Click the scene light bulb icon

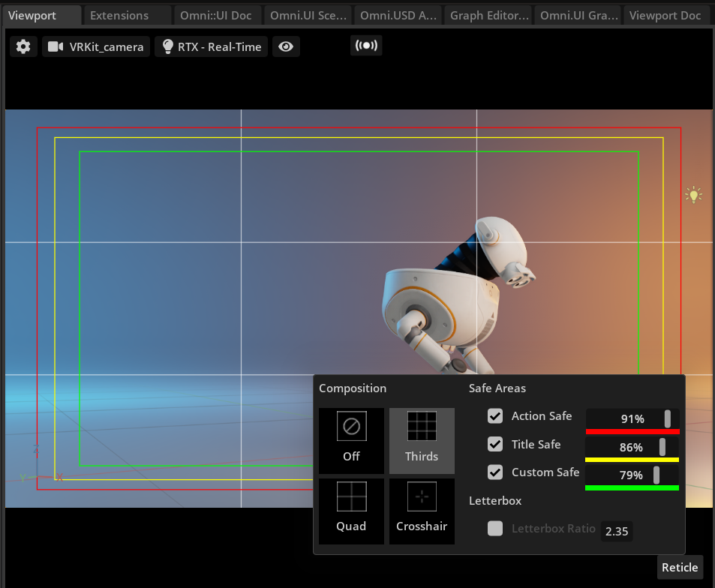coord(692,193)
